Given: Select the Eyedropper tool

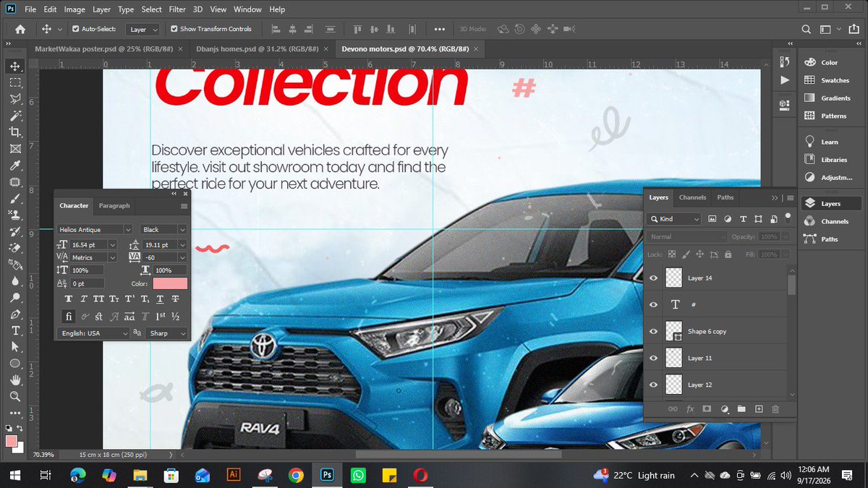Looking at the screenshot, I should click(15, 166).
